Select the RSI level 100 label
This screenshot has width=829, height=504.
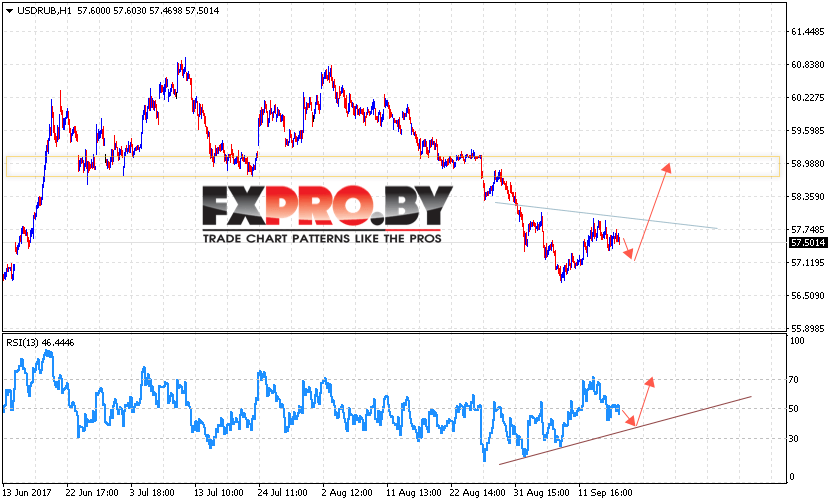point(797,341)
